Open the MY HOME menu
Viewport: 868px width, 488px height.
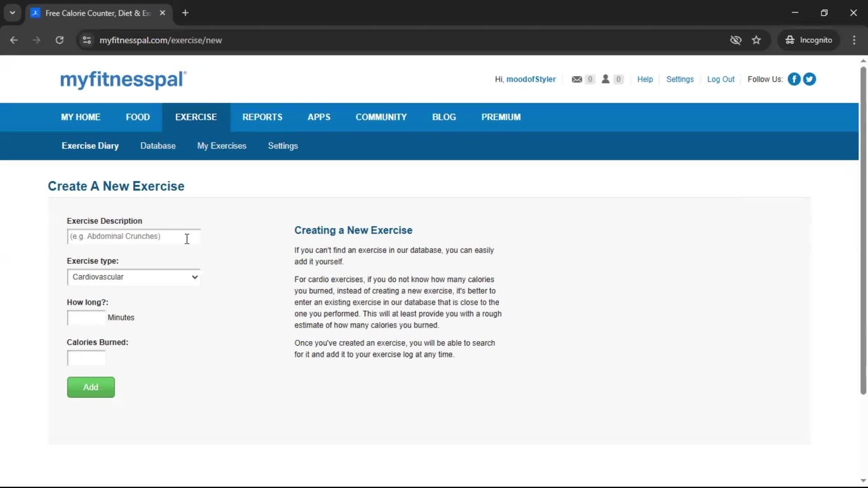pyautogui.click(x=80, y=117)
